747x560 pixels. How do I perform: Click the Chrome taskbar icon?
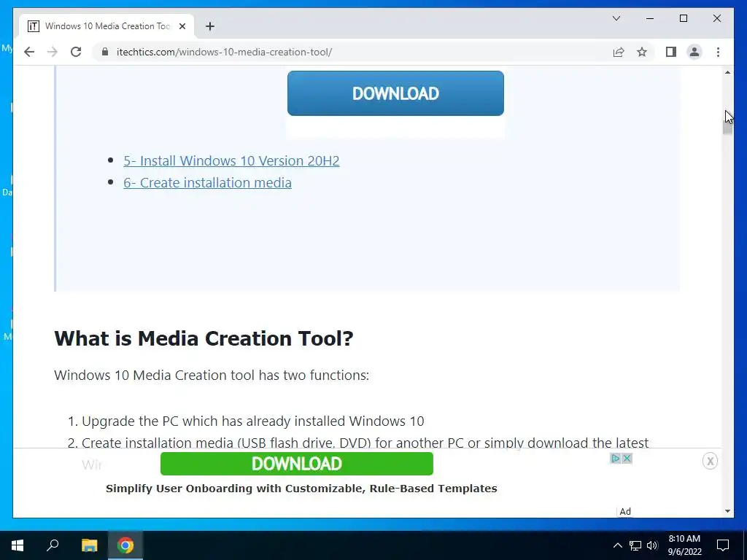pyautogui.click(x=125, y=545)
